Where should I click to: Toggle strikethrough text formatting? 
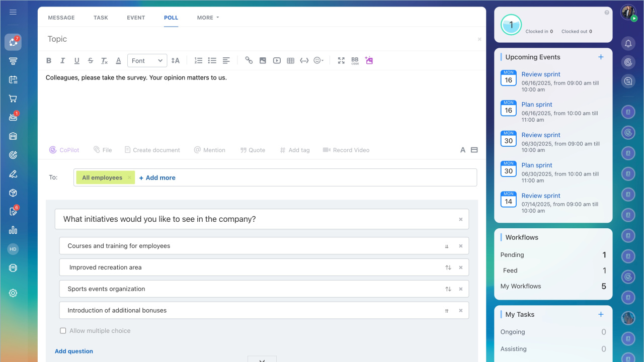coord(91,60)
